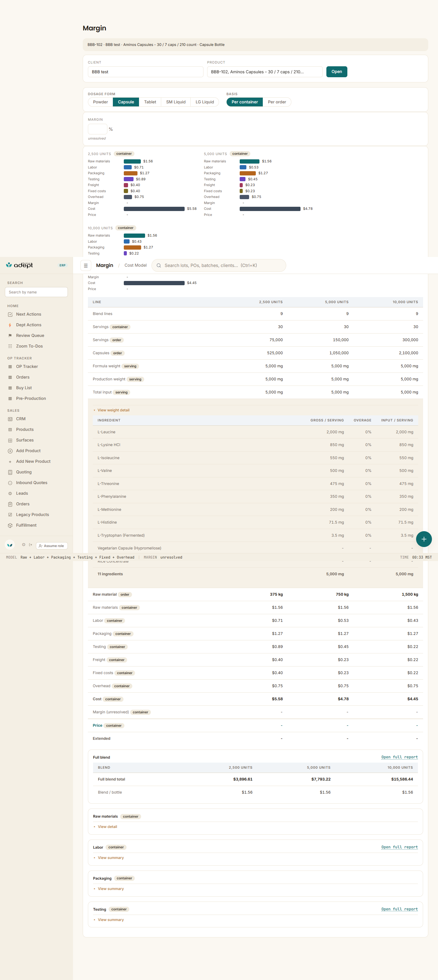The image size is (438, 980).
Task: Click 5,000 units Raw materials teal bar
Action: click(x=250, y=161)
